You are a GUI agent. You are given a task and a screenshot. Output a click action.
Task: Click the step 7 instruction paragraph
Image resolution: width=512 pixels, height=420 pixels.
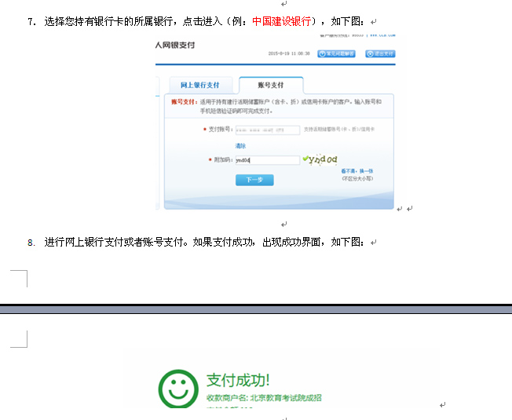tap(157, 21)
